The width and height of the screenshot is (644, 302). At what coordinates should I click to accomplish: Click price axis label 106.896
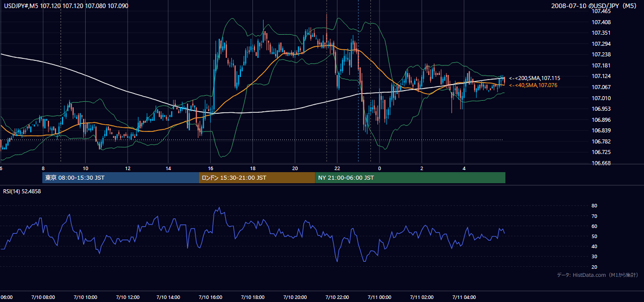[x=601, y=120]
